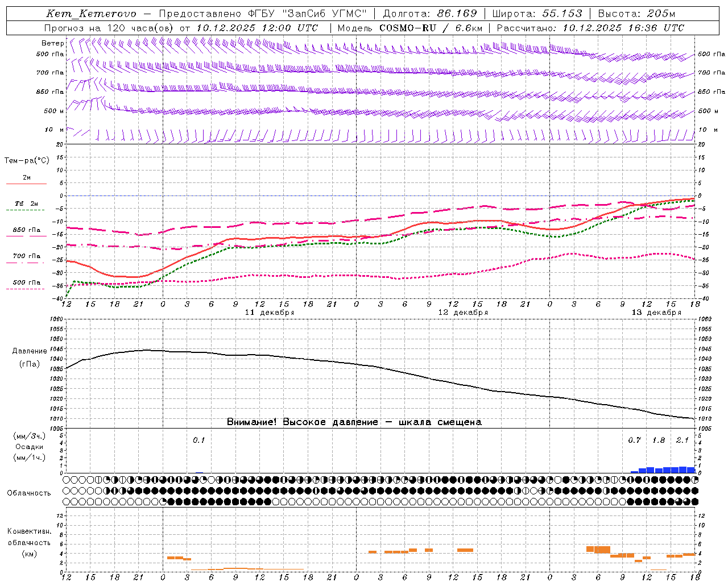
Task: Click the '2.1' precipitation value
Action: (x=682, y=440)
